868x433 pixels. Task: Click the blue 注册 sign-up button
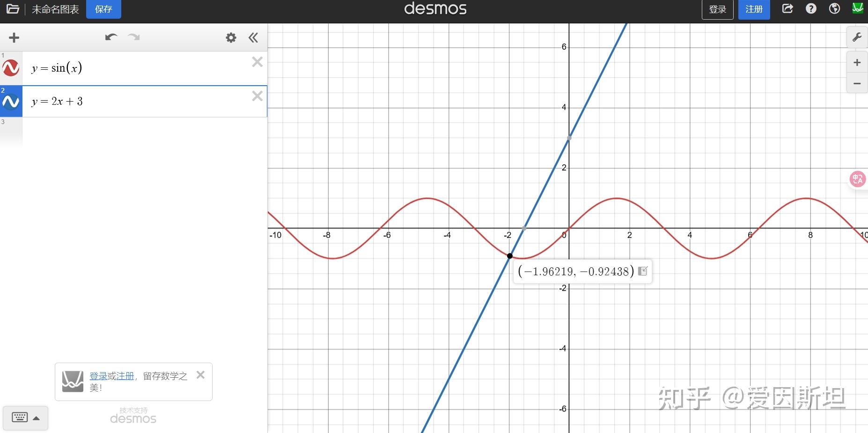click(754, 9)
